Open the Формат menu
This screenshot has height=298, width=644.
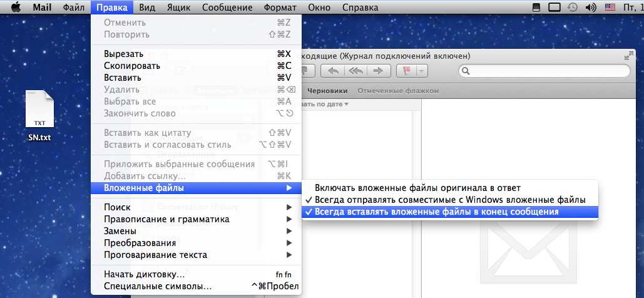point(280,8)
